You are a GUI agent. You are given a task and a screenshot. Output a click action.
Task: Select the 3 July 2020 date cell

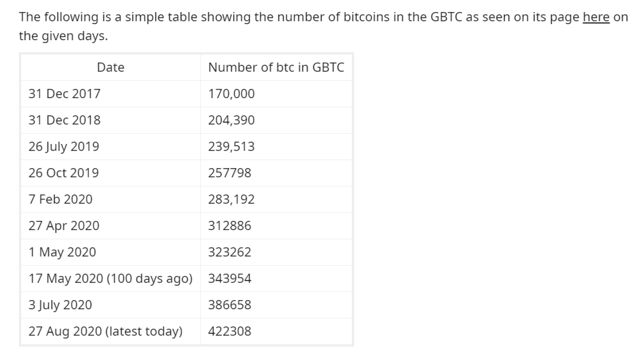pos(111,305)
